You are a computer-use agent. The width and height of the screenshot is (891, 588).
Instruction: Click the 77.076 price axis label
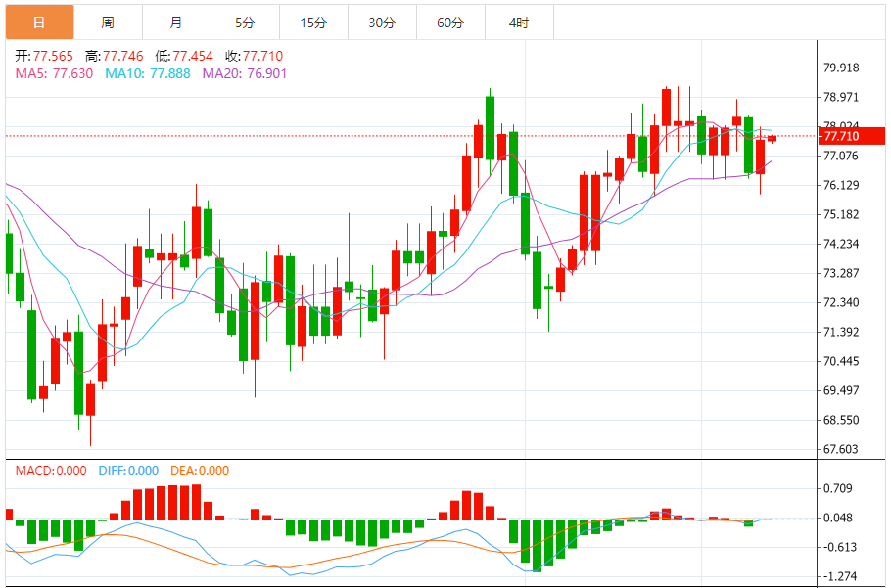841,156
